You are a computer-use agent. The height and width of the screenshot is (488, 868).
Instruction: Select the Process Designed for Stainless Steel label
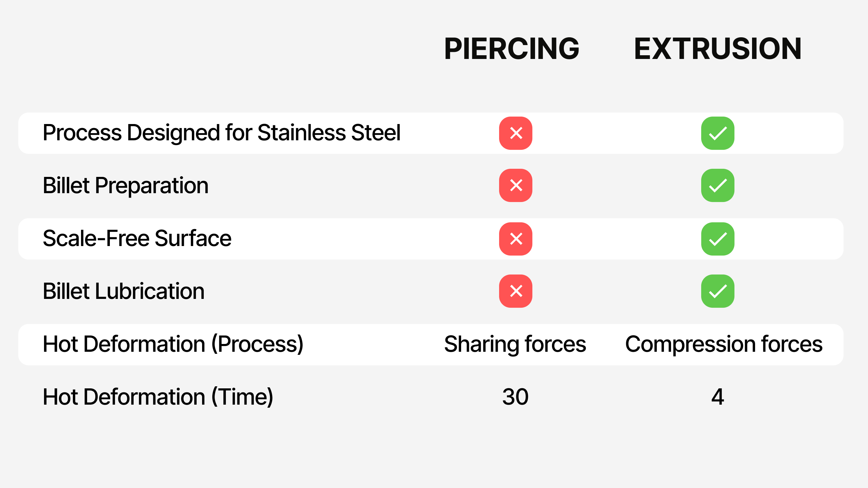point(221,133)
